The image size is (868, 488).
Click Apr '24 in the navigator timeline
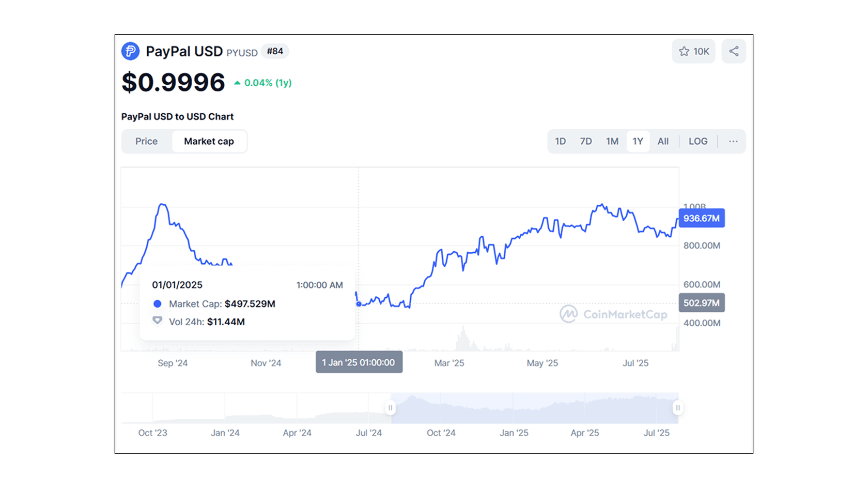pos(297,433)
